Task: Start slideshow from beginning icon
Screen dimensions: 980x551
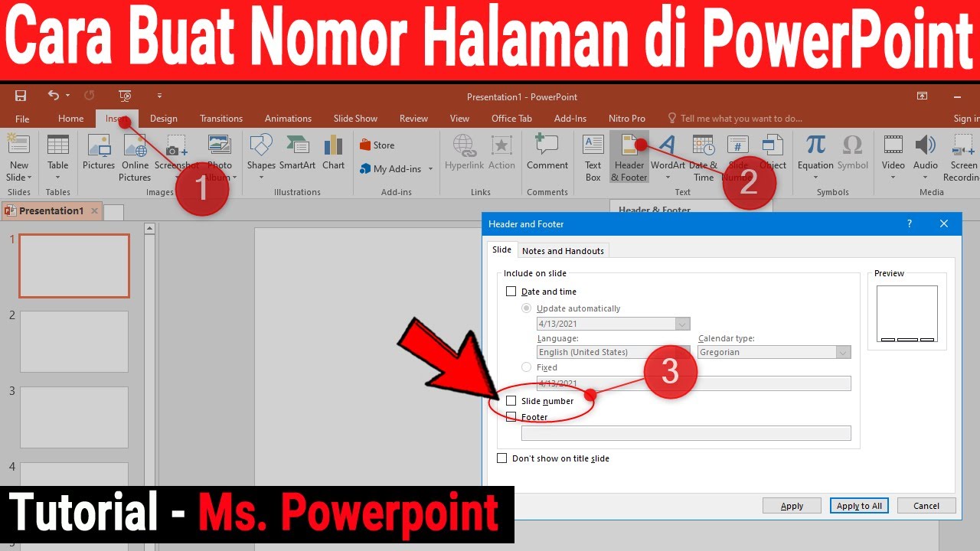Action: pos(125,96)
